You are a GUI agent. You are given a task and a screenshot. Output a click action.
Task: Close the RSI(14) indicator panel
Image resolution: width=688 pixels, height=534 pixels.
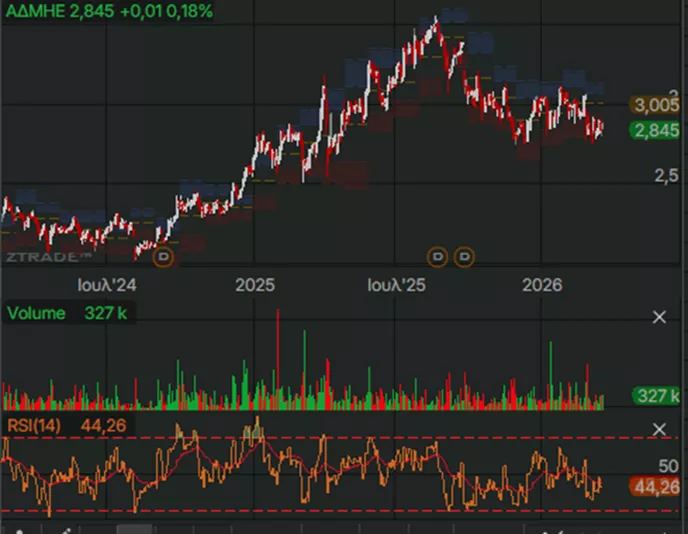(659, 429)
